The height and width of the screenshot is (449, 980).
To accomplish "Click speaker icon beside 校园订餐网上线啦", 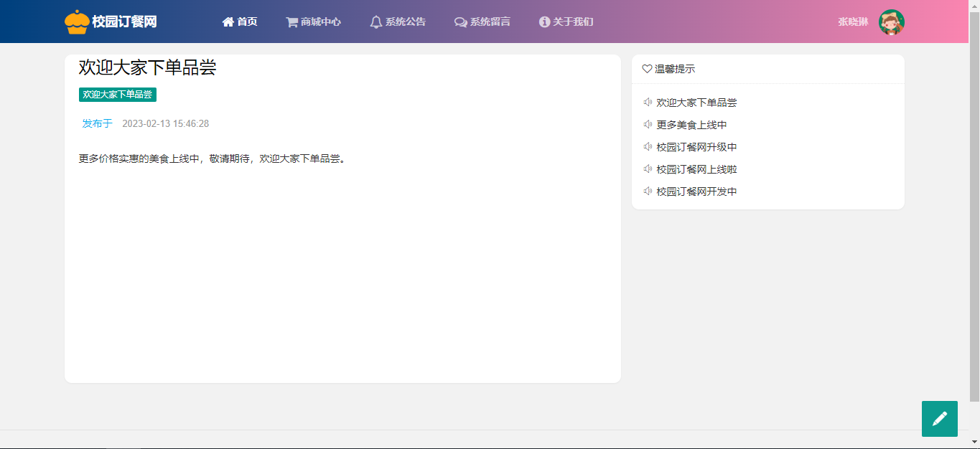I will (x=648, y=169).
